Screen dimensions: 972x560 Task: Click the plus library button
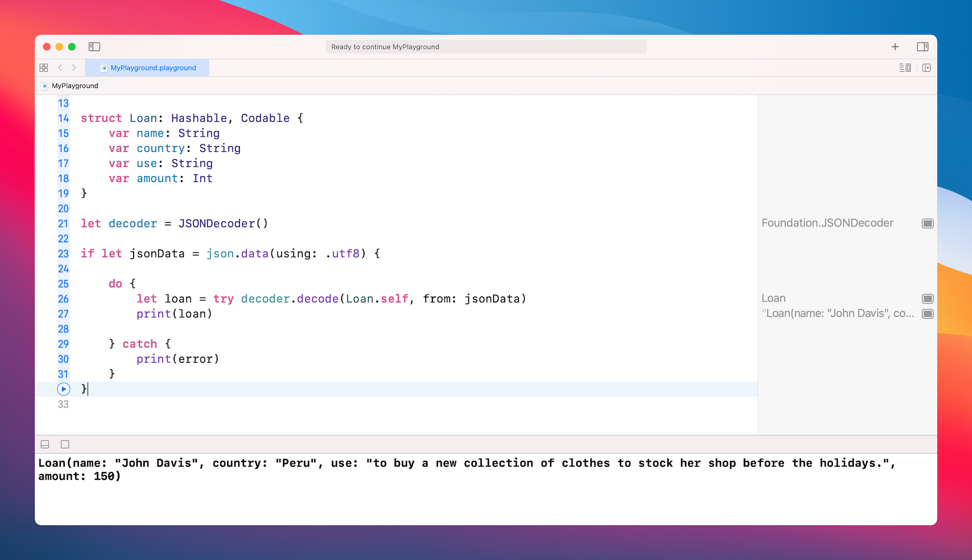click(895, 47)
